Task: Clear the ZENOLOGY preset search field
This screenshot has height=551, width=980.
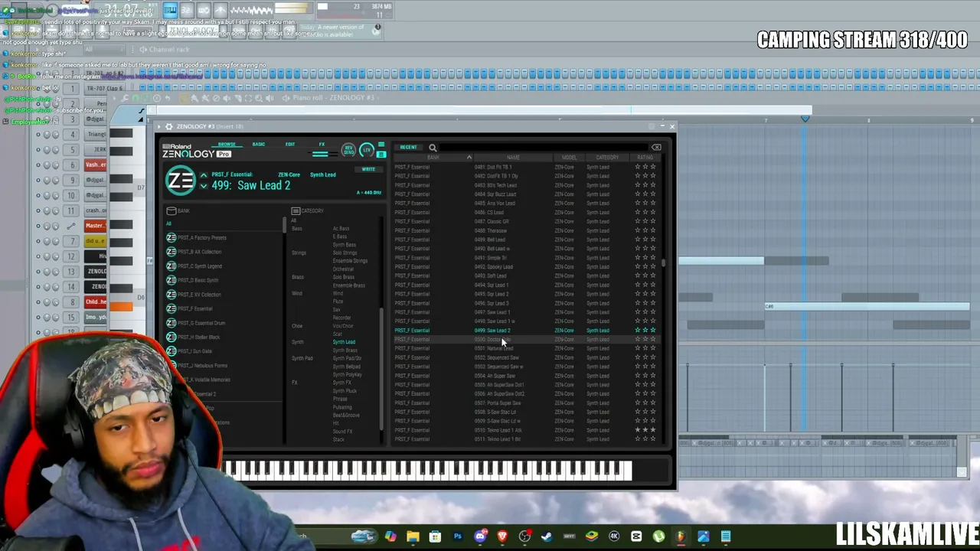Action: [x=656, y=148]
